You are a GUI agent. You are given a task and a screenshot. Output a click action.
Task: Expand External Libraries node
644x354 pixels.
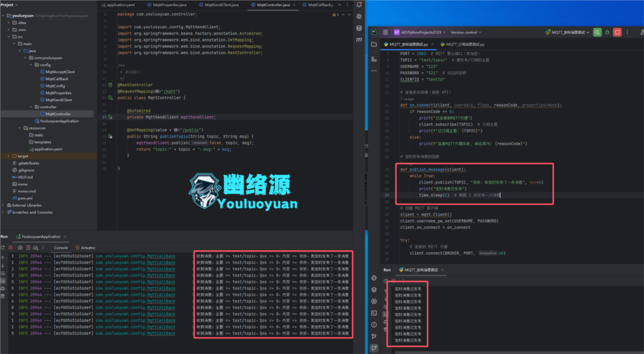tap(3, 205)
